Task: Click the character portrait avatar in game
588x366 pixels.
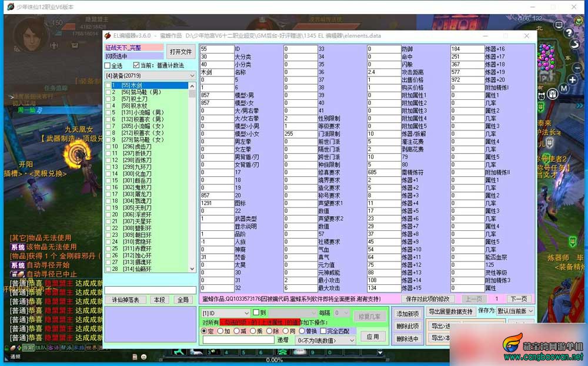Action: (33, 35)
